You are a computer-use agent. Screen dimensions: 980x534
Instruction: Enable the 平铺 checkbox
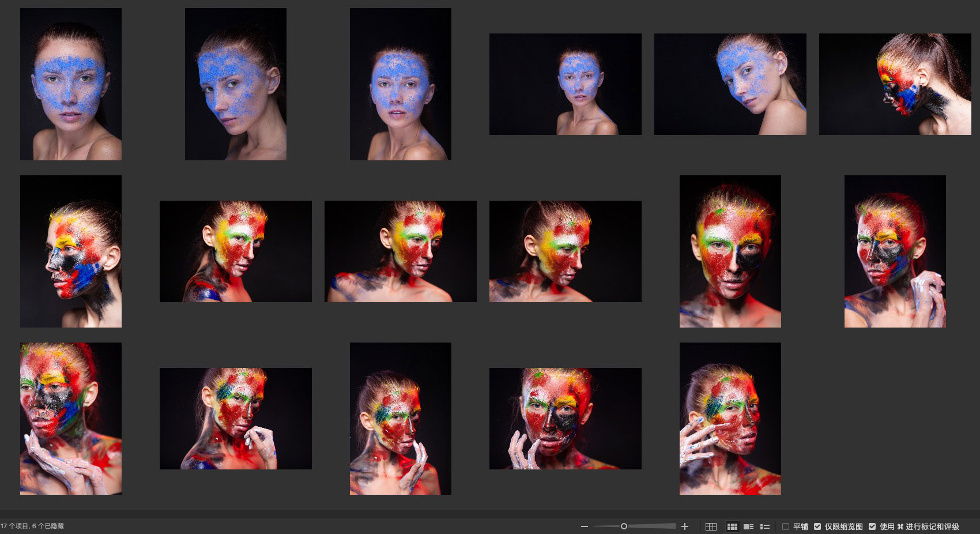tap(786, 527)
